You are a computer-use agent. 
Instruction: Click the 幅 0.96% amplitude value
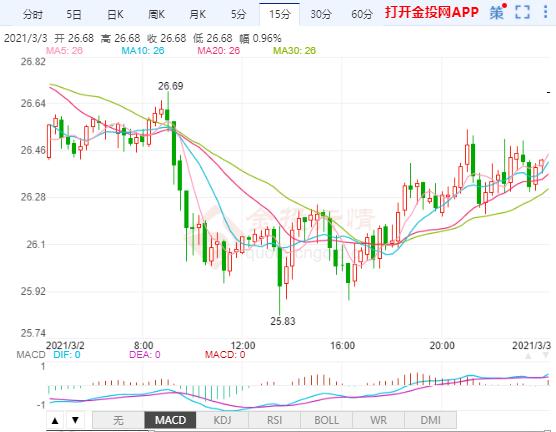tap(260, 38)
